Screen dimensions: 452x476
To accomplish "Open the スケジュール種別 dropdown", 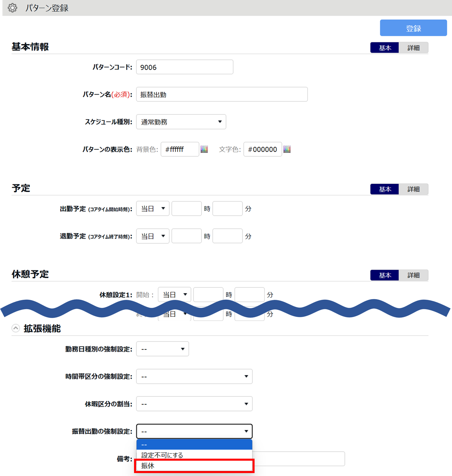I will (181, 122).
